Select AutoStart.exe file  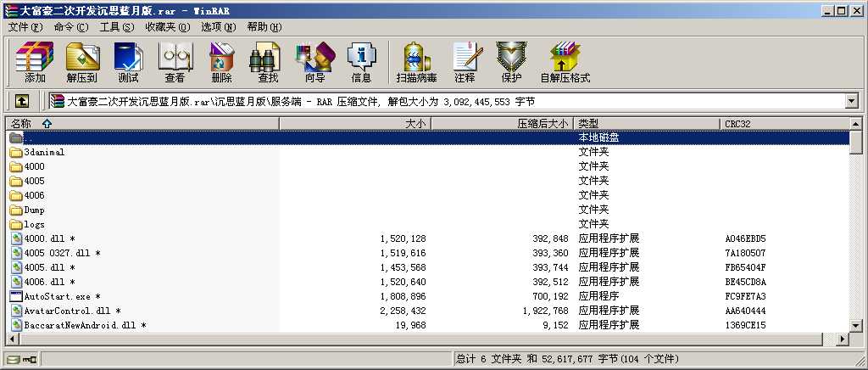(62, 296)
